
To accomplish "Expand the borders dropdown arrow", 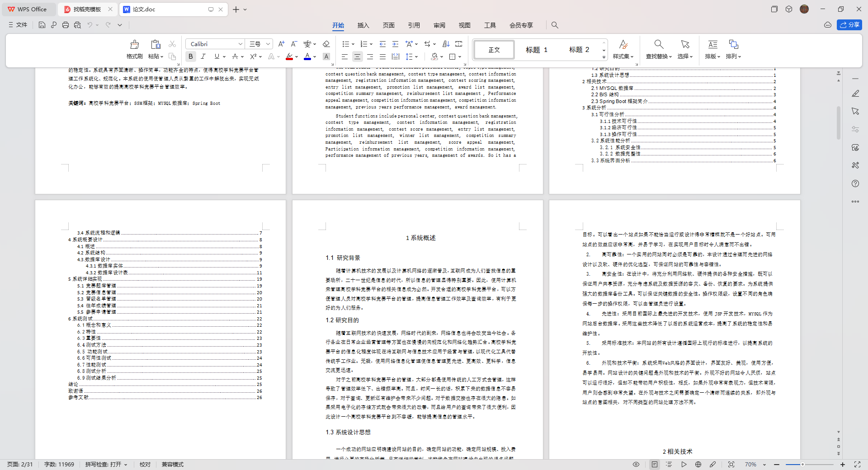I will click(x=460, y=57).
